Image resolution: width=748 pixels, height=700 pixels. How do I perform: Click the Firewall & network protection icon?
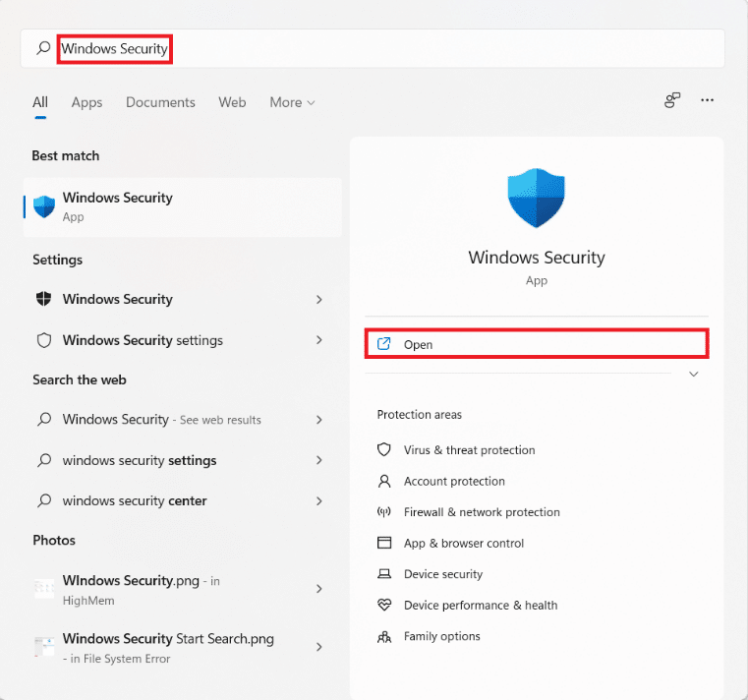tap(384, 512)
